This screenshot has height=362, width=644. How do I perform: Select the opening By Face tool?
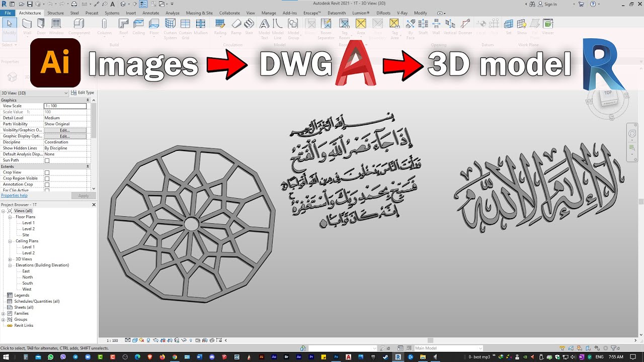click(x=411, y=29)
